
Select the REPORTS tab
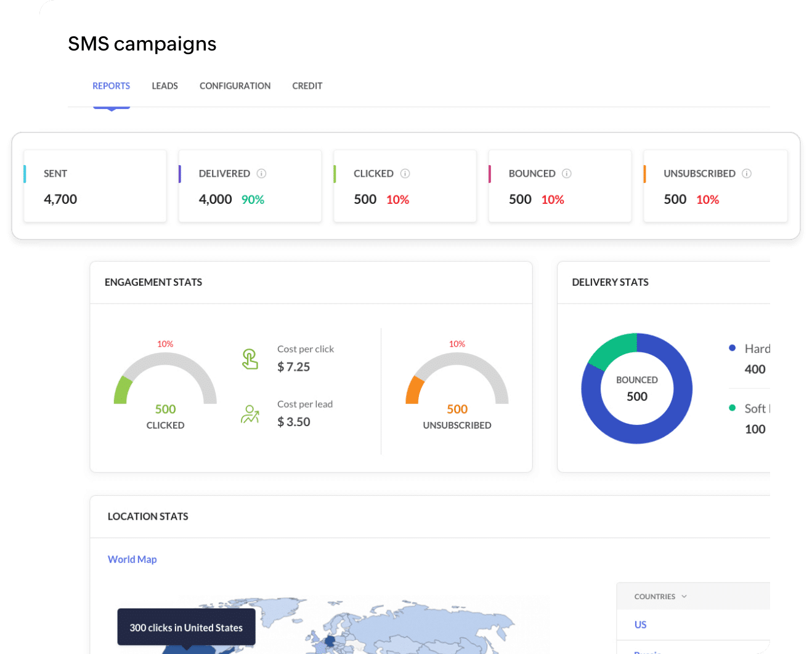pyautogui.click(x=111, y=86)
